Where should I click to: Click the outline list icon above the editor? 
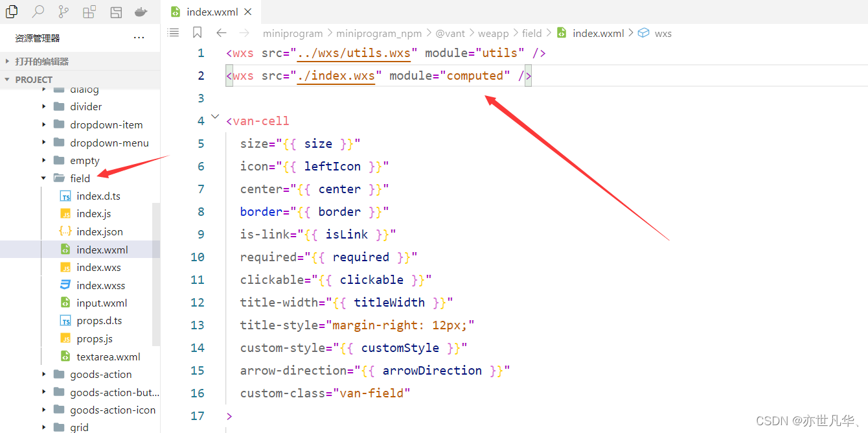click(172, 33)
